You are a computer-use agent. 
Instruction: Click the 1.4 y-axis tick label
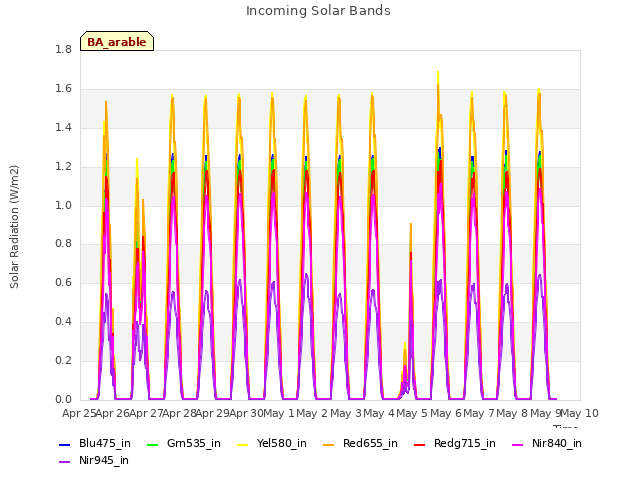click(x=63, y=127)
